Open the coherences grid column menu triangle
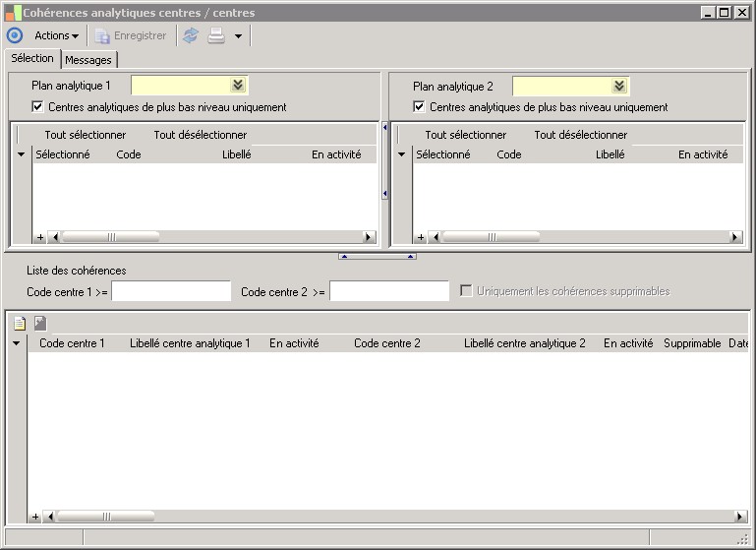This screenshot has width=756, height=550. (16, 343)
